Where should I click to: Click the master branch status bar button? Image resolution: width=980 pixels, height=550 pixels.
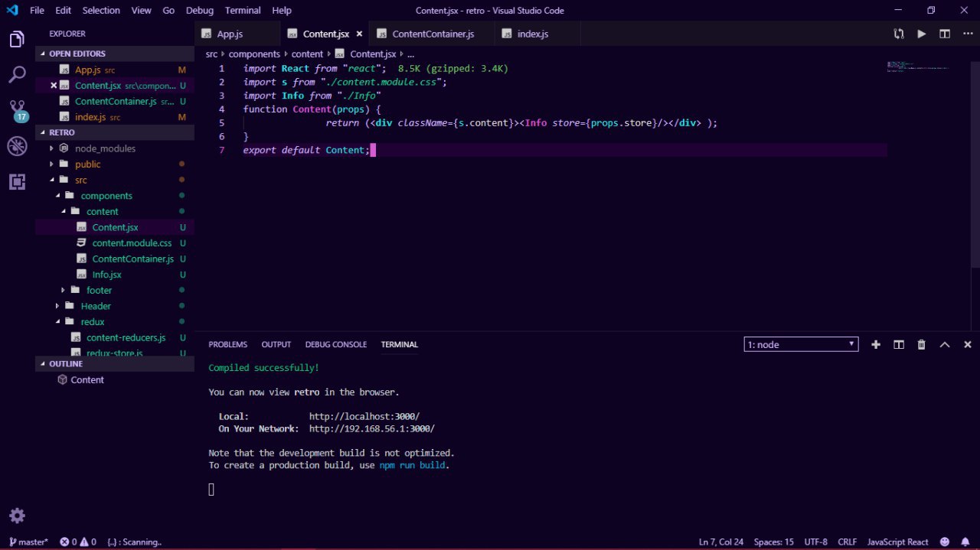(x=28, y=542)
